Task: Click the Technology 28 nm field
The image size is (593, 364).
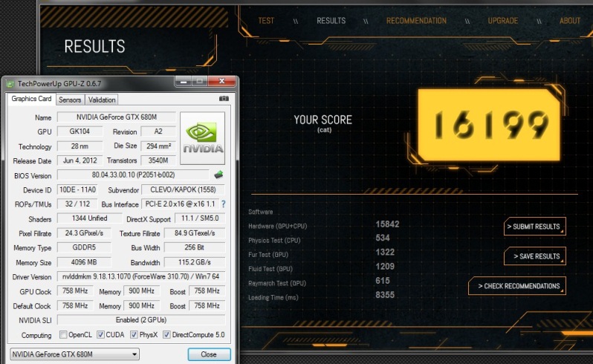Action: click(x=80, y=146)
